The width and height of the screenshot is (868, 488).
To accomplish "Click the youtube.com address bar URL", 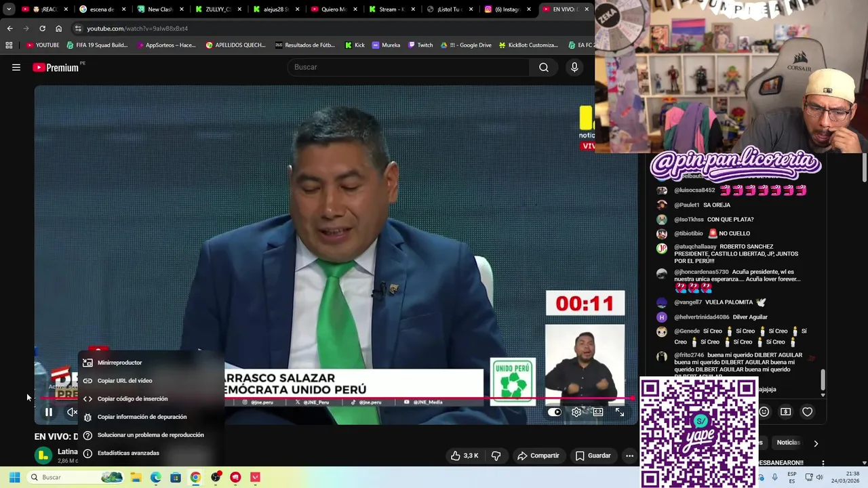I will coord(137,28).
